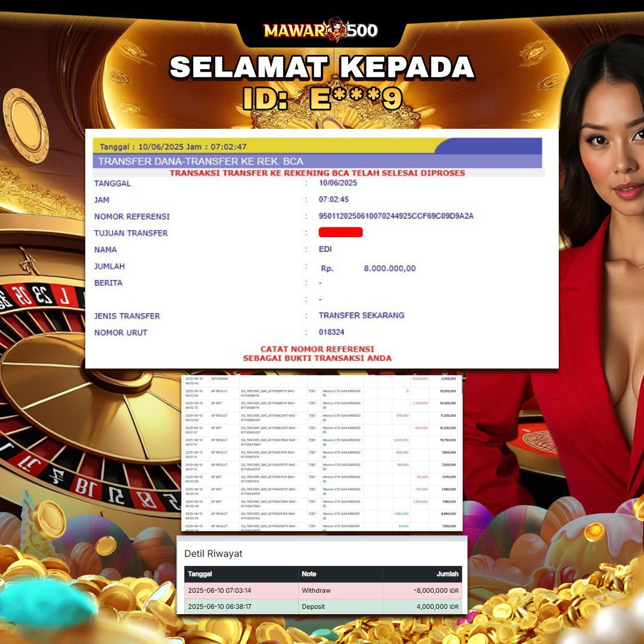Click the Nomor Urut value 018324
This screenshot has height=644, width=644.
click(x=332, y=332)
